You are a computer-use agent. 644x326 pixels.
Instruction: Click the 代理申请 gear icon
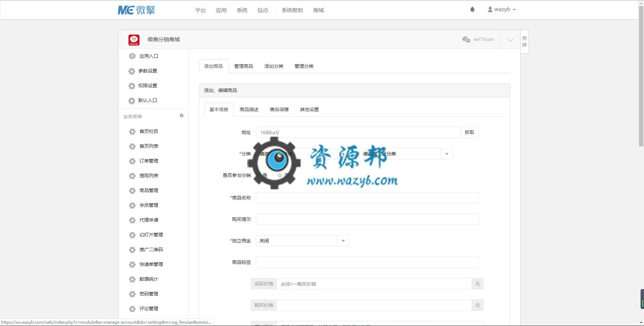click(132, 220)
